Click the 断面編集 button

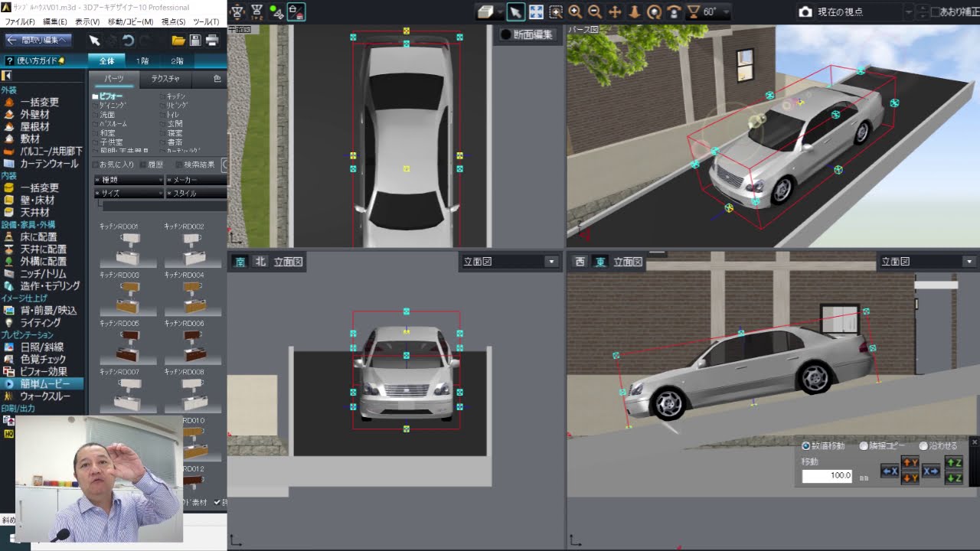click(527, 34)
